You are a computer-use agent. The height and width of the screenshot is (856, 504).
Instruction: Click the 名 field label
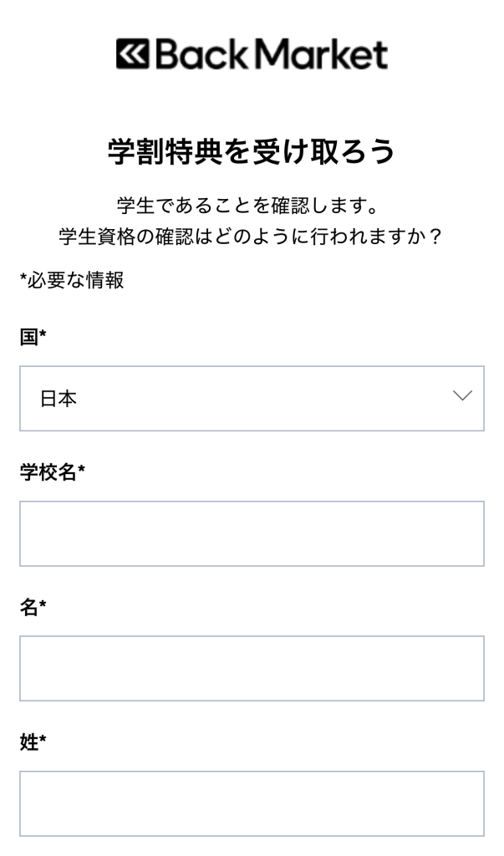28,608
